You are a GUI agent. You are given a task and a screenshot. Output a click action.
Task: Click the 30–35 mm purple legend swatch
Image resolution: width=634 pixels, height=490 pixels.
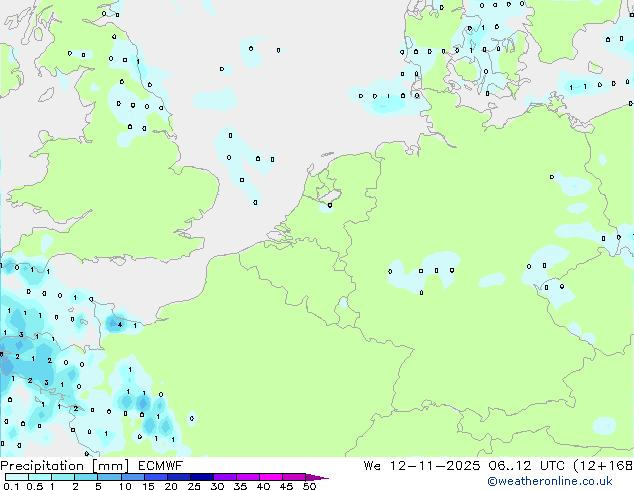click(224, 477)
